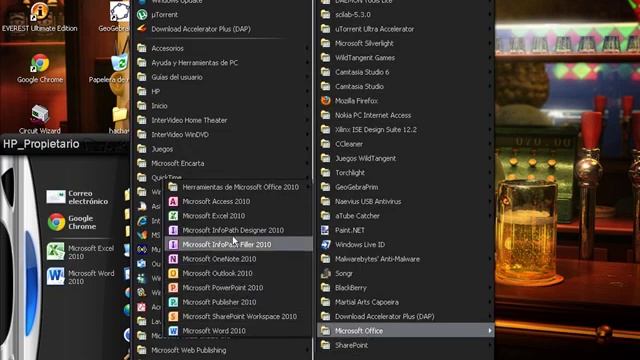
Task: Open aTube Catcher folder
Action: click(405, 216)
